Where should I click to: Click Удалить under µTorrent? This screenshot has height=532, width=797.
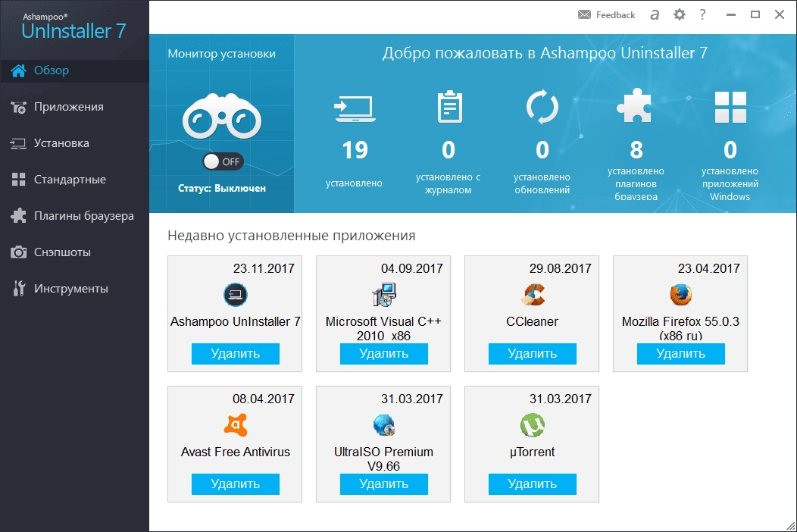click(532, 484)
